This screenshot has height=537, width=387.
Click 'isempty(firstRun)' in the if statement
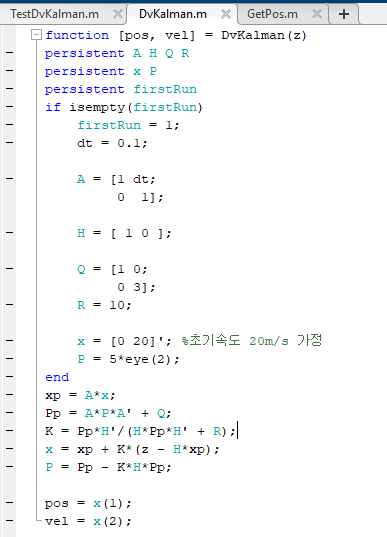136,108
